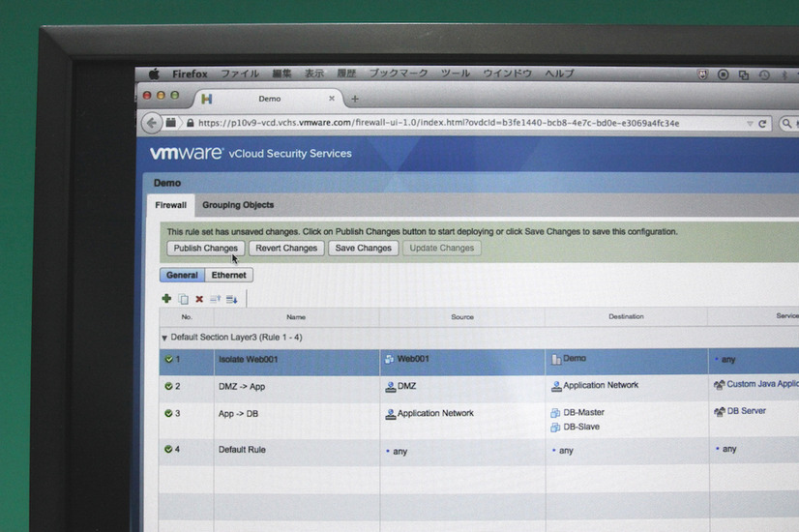Open the ヘルプ (Help) menu

[559, 74]
